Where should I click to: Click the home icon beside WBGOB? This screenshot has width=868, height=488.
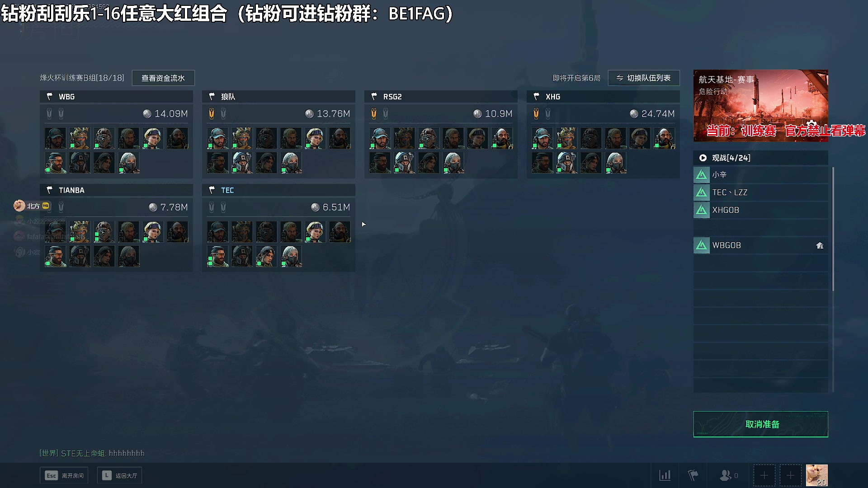820,245
